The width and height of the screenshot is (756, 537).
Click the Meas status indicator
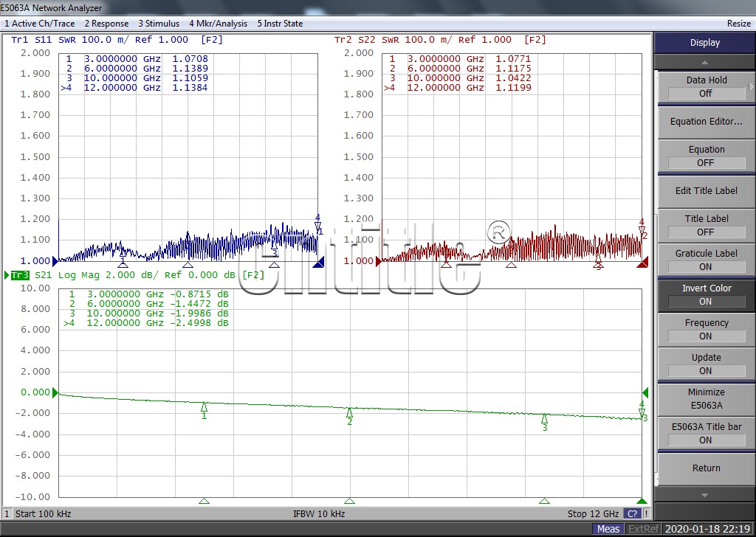tap(608, 529)
